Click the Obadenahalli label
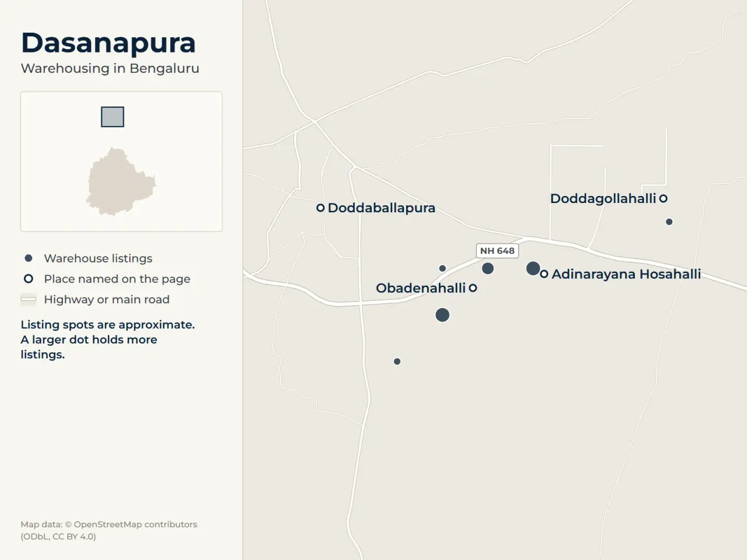 coord(421,288)
